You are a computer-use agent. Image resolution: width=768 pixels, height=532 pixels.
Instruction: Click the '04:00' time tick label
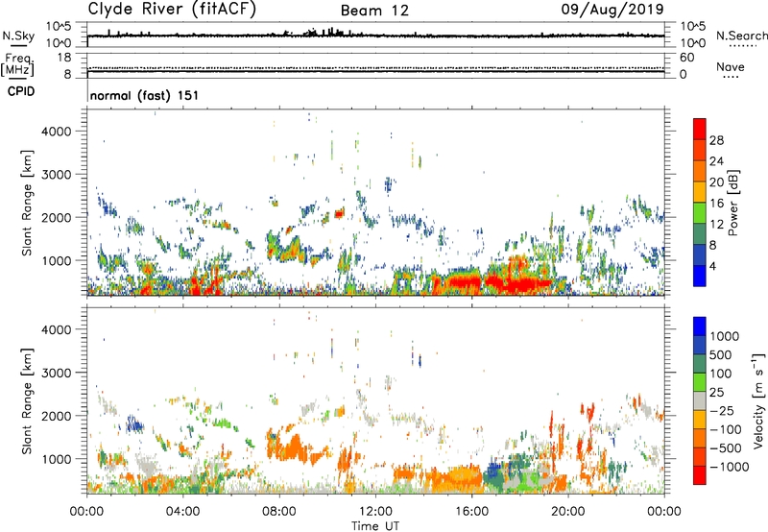(x=182, y=512)
